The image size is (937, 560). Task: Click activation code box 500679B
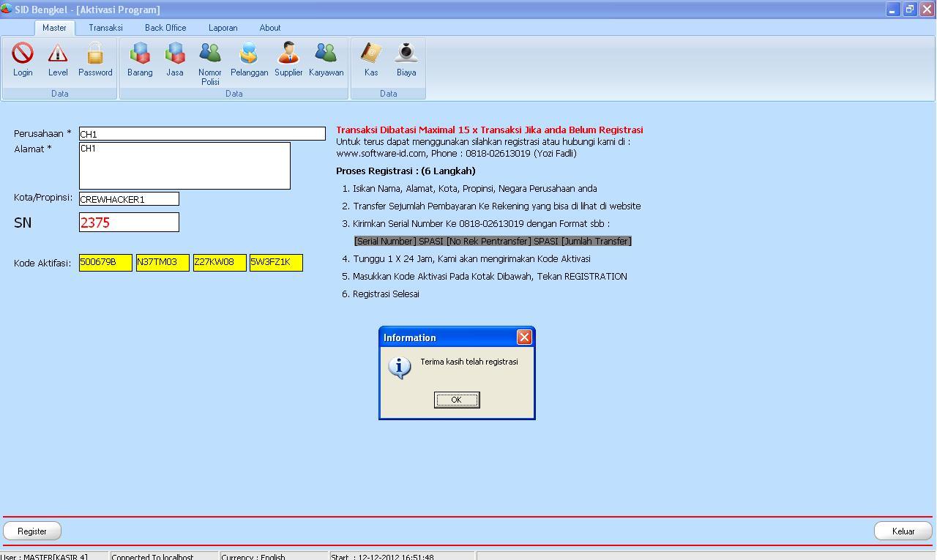[105, 262]
